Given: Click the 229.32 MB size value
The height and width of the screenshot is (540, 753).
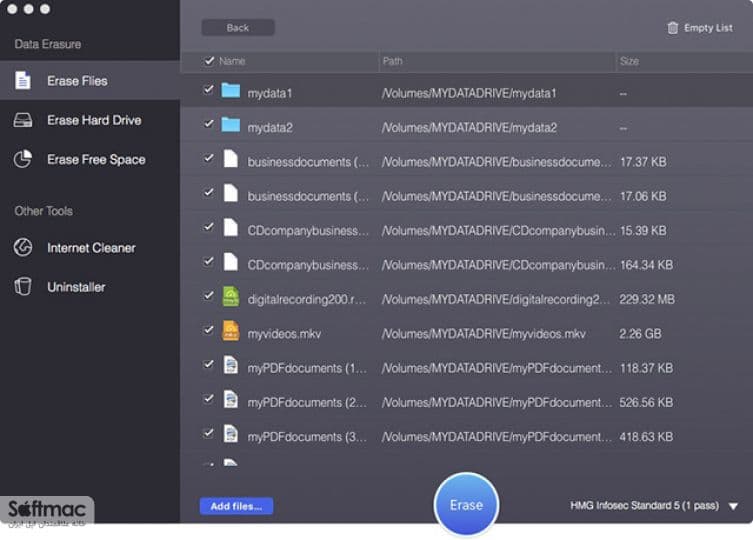Looking at the screenshot, I should click(647, 299).
